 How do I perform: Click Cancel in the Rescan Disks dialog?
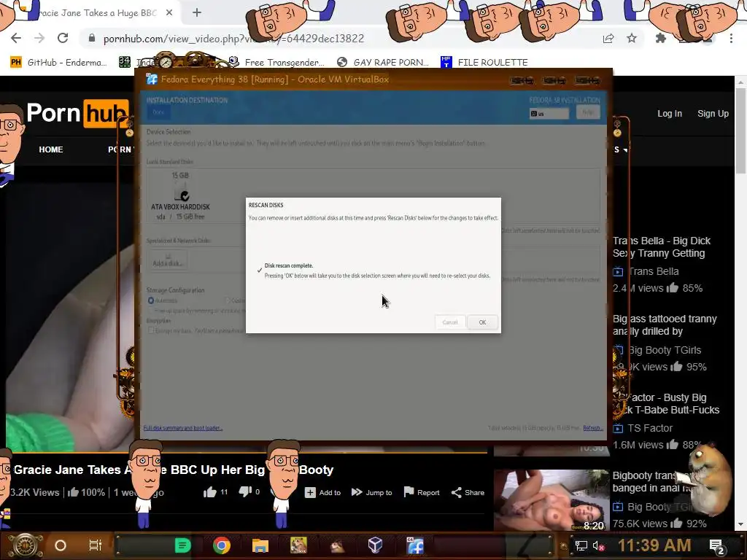pyautogui.click(x=449, y=322)
